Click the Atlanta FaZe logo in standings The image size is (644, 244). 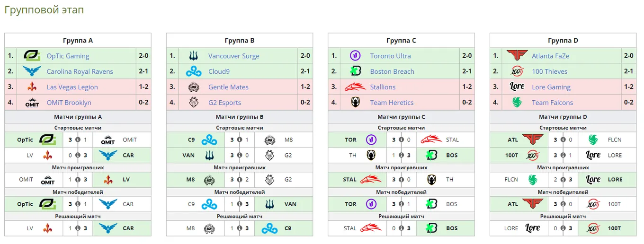click(x=517, y=56)
